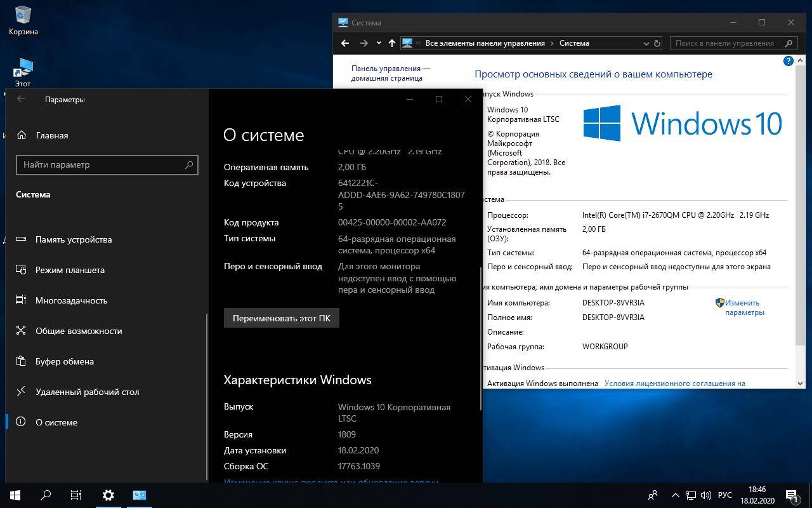Refresh the Система control panel window

pyautogui.click(x=657, y=43)
